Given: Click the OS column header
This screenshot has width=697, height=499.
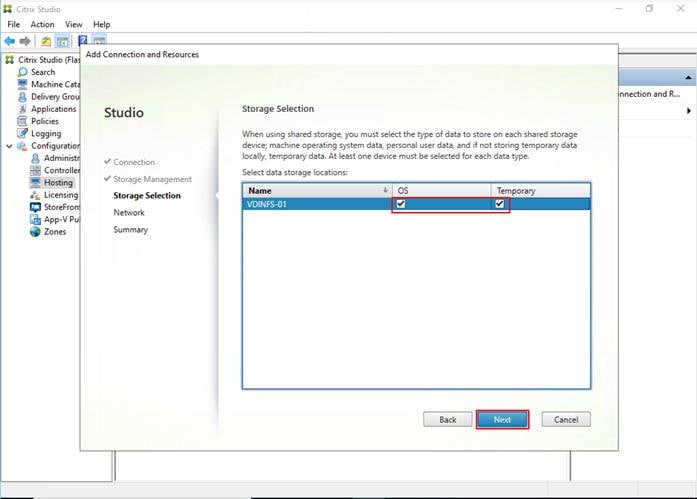Looking at the screenshot, I should click(x=442, y=191).
